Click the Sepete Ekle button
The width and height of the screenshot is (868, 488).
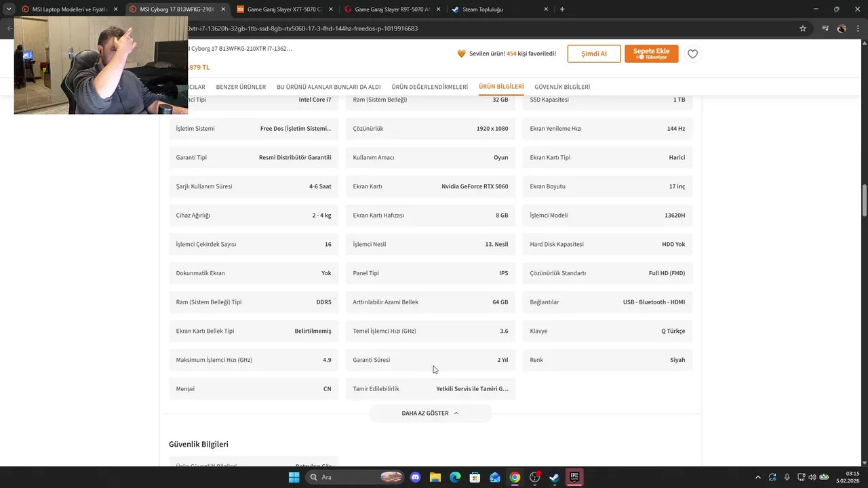click(x=651, y=54)
